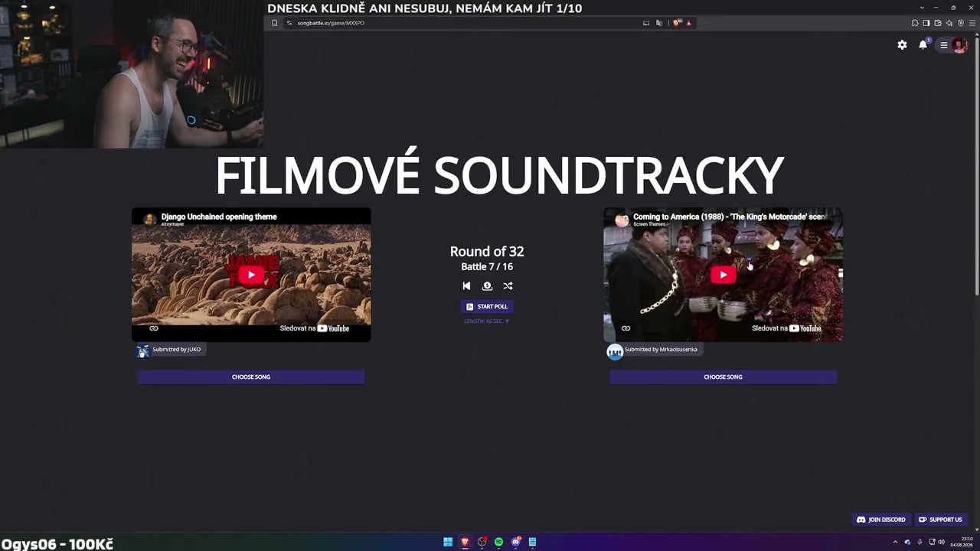
Task: Click the translate page icon in address bar
Action: [658, 23]
